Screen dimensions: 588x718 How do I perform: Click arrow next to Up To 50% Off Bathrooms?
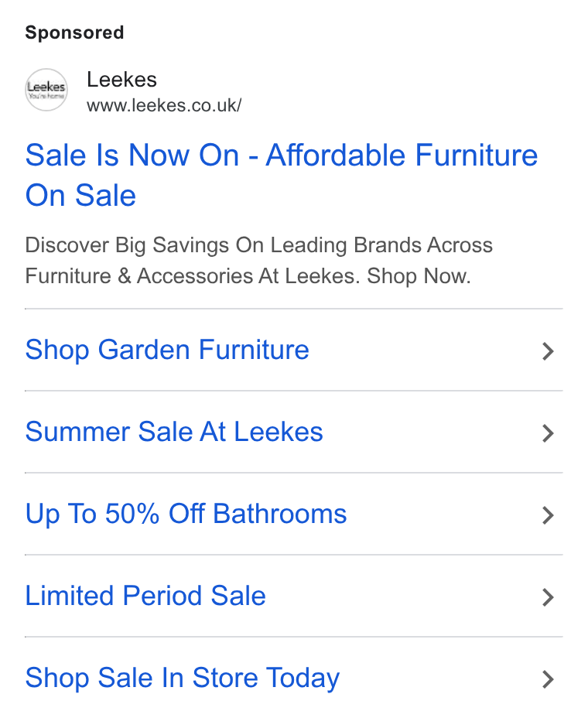click(x=548, y=515)
